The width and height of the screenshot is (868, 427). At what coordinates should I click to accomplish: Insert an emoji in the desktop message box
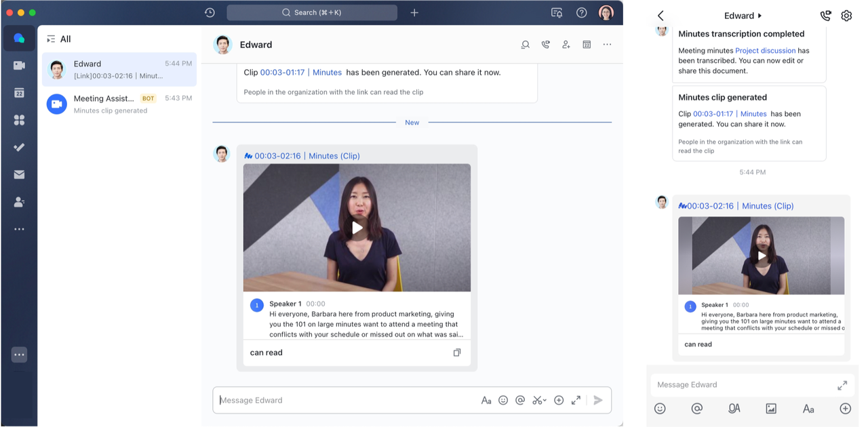pyautogui.click(x=503, y=401)
